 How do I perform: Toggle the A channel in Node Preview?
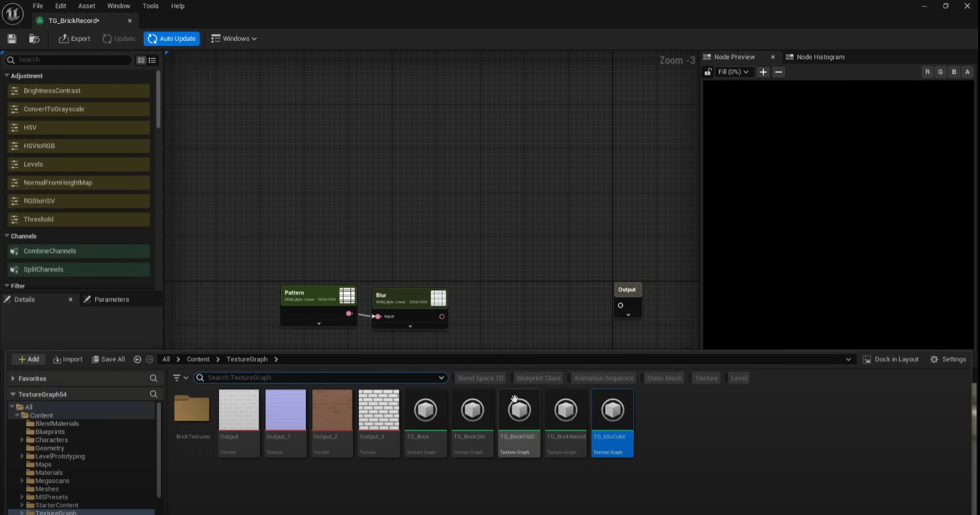[x=967, y=72]
